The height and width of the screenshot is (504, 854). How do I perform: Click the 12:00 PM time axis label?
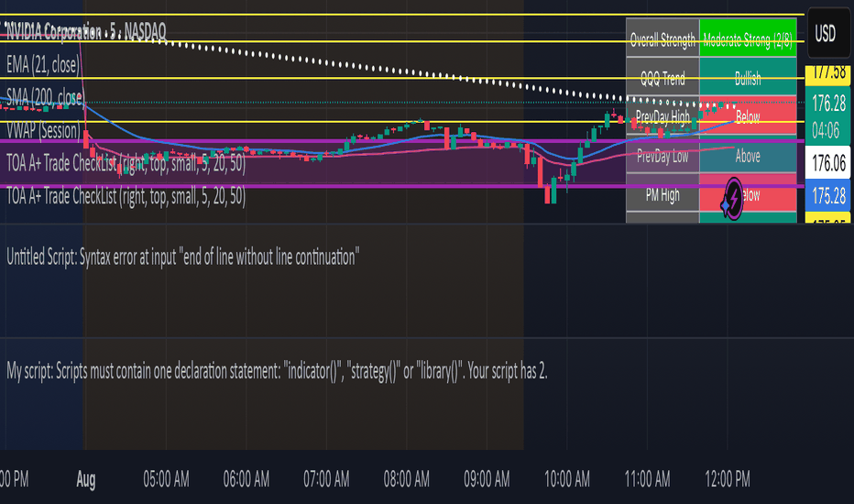728,479
